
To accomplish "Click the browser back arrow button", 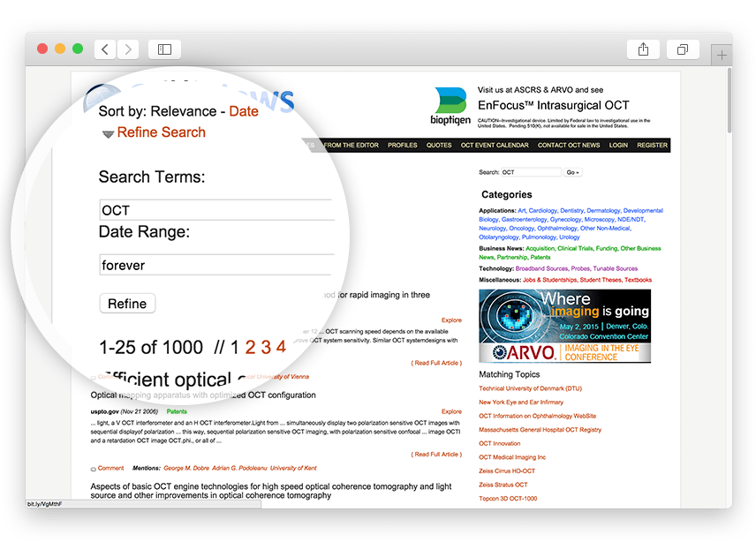I will (105, 49).
